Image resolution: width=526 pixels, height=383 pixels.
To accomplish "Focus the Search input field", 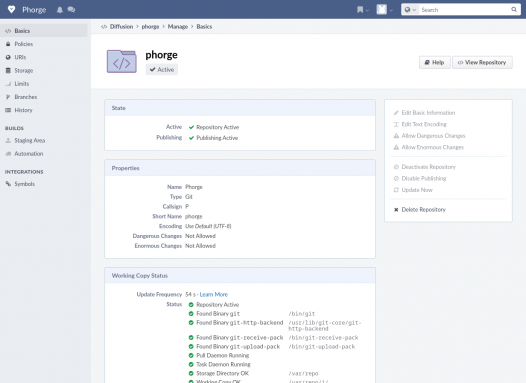I will click(x=465, y=10).
